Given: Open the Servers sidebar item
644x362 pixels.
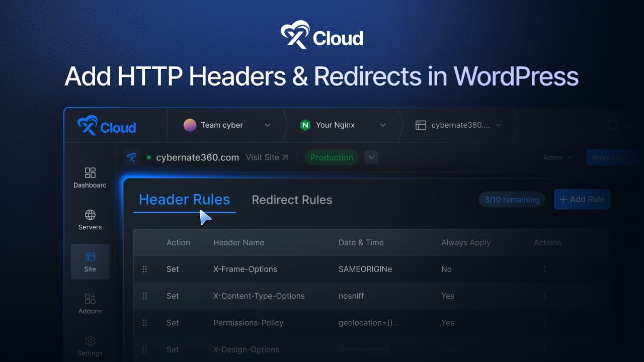Looking at the screenshot, I should [90, 220].
